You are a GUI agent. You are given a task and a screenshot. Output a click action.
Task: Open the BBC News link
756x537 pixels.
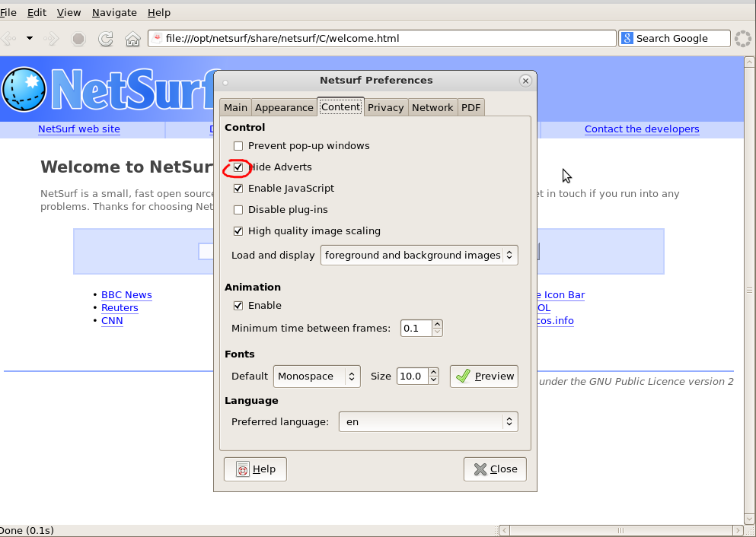[126, 295]
